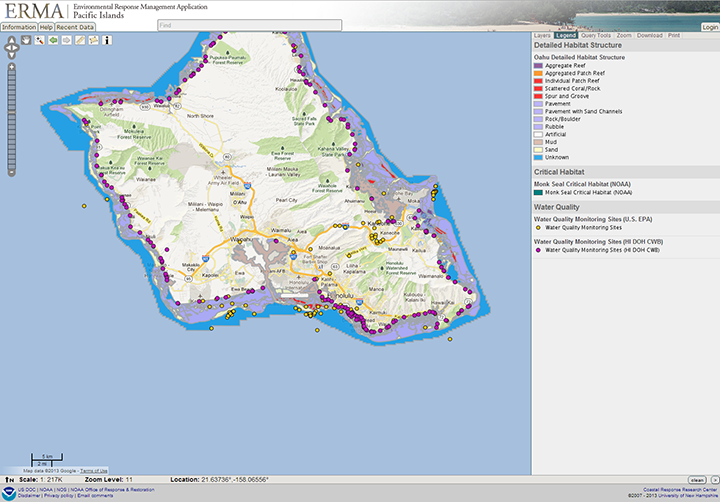Viewport: 720px width, 502px height.
Task: Open the Information menu
Action: click(19, 27)
